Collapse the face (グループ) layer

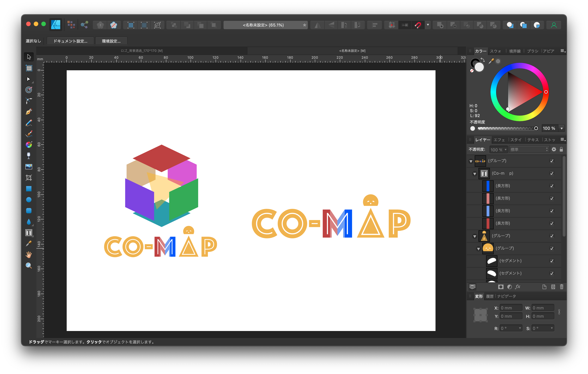tap(478, 249)
